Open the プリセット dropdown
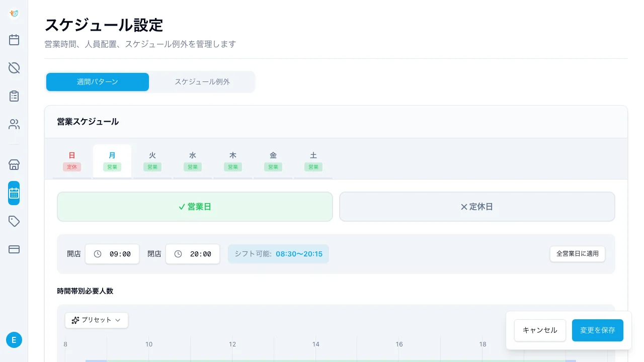This screenshot has width=644, height=362. click(96, 320)
